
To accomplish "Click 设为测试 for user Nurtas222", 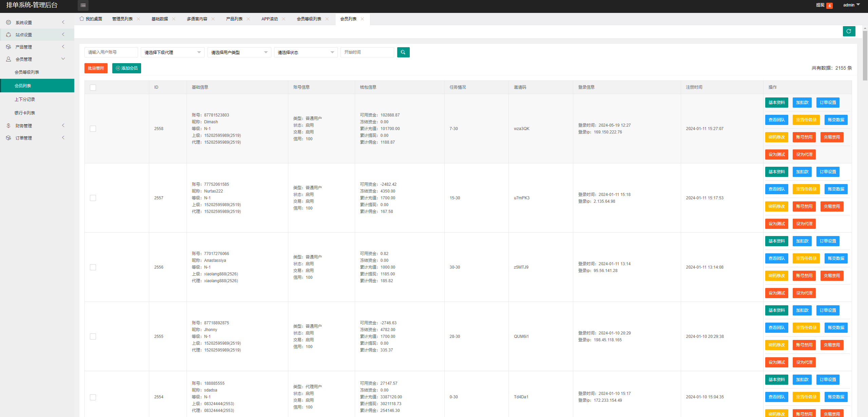I will tap(776, 224).
